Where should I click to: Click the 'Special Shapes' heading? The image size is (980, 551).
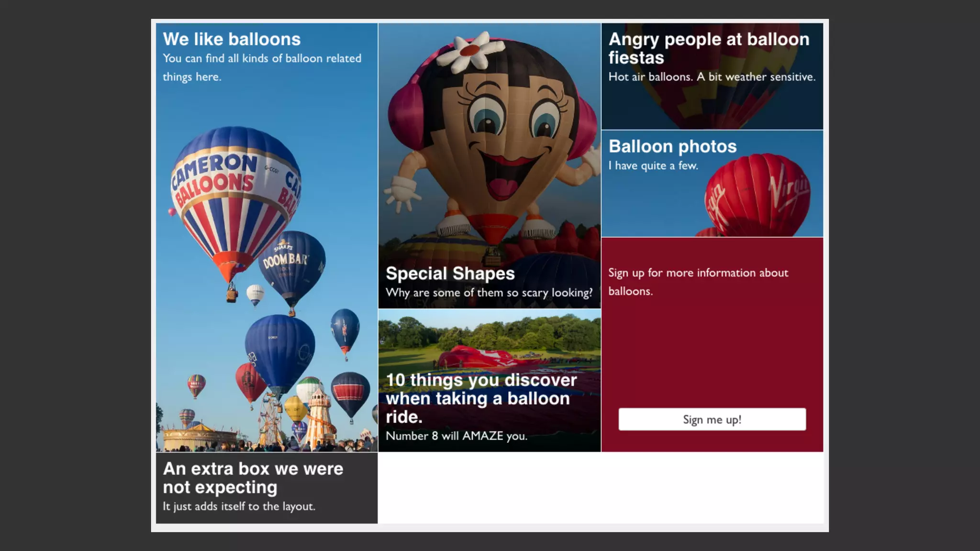(450, 274)
